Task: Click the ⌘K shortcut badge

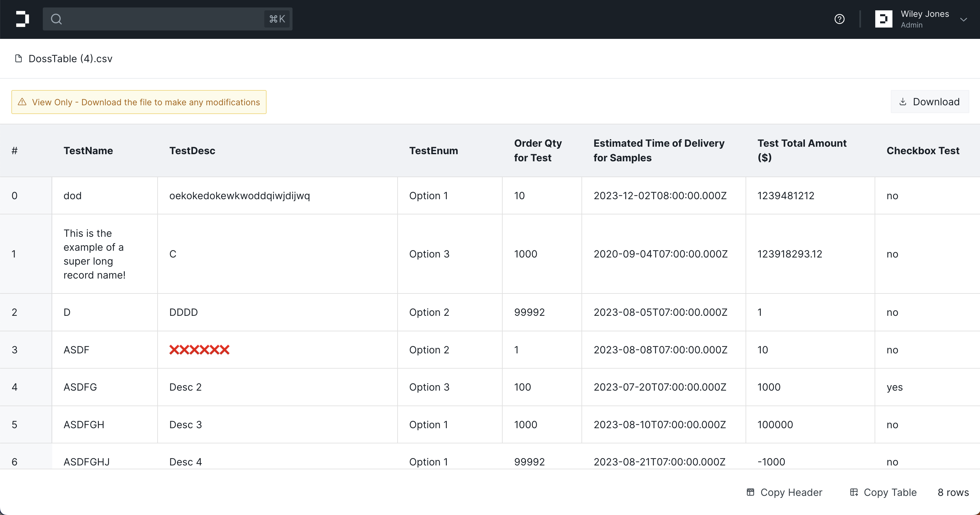Action: point(277,19)
